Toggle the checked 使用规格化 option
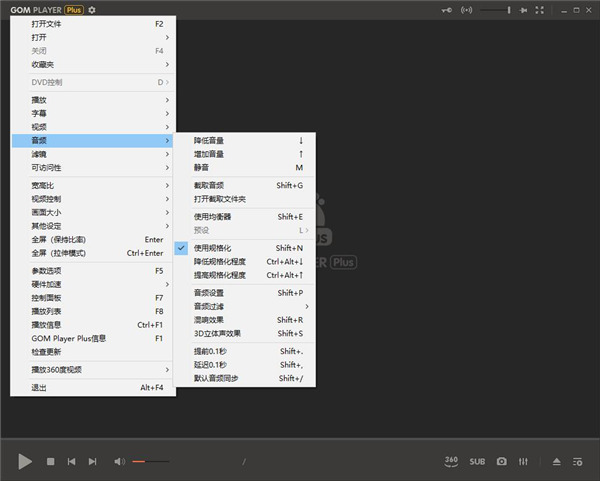 [212, 247]
